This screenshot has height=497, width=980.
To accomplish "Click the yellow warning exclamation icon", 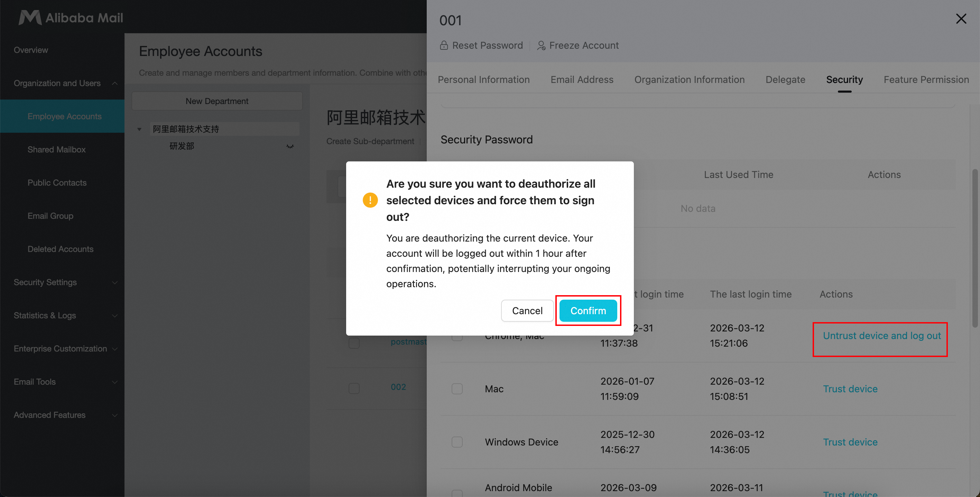I will (370, 200).
